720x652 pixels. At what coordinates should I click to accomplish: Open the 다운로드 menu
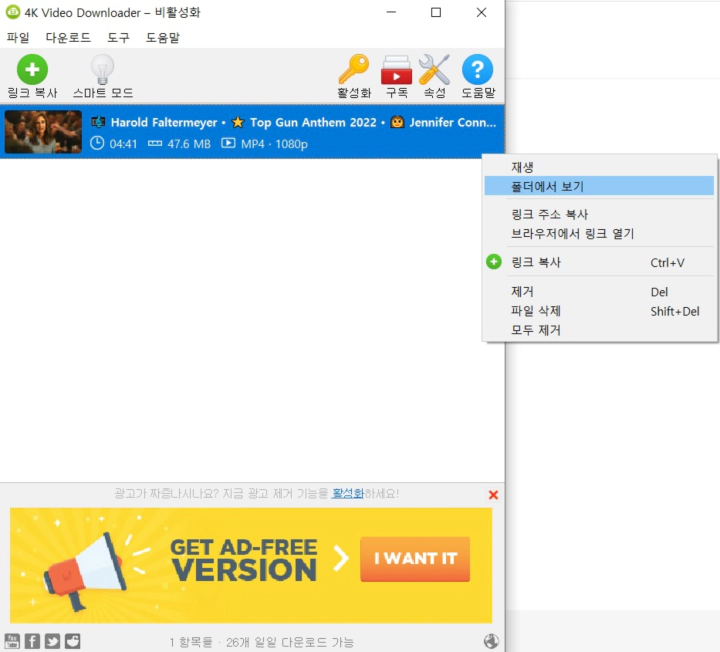pos(68,38)
